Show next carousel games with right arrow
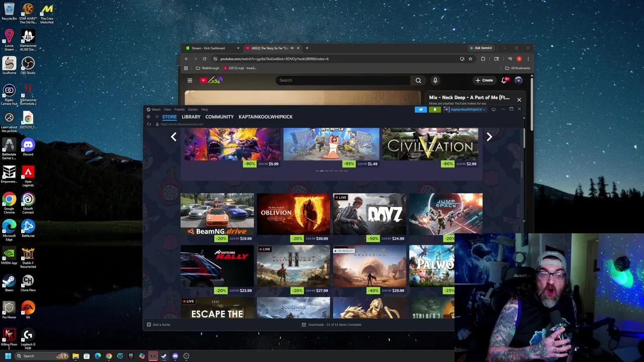 pyautogui.click(x=489, y=137)
